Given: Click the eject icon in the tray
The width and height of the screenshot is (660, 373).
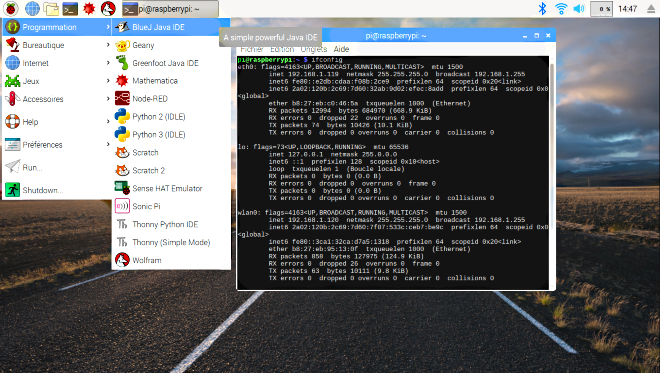Looking at the screenshot, I should coord(651,9).
